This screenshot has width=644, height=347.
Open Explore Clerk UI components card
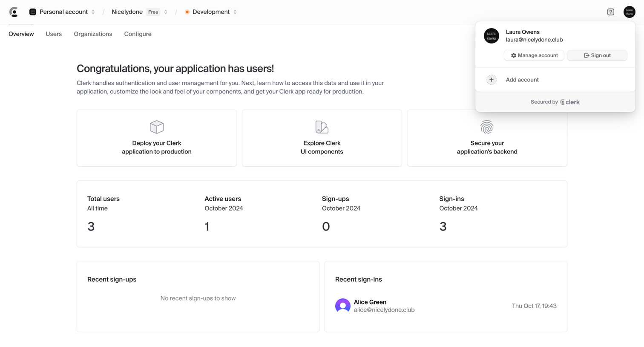(322, 138)
